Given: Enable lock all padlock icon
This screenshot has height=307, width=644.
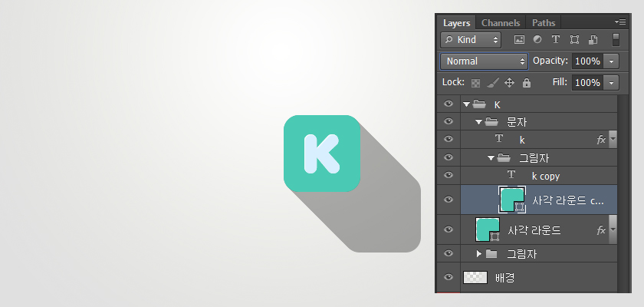Looking at the screenshot, I should [527, 83].
